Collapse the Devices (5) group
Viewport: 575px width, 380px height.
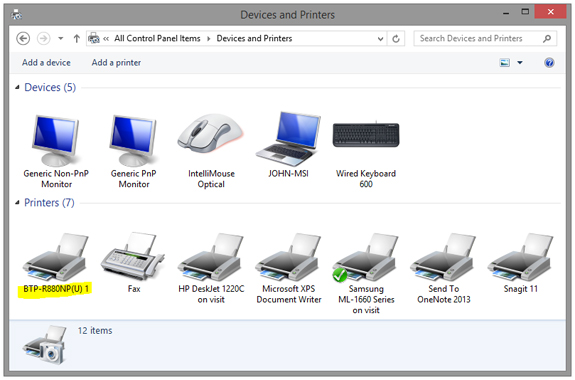coord(17,87)
